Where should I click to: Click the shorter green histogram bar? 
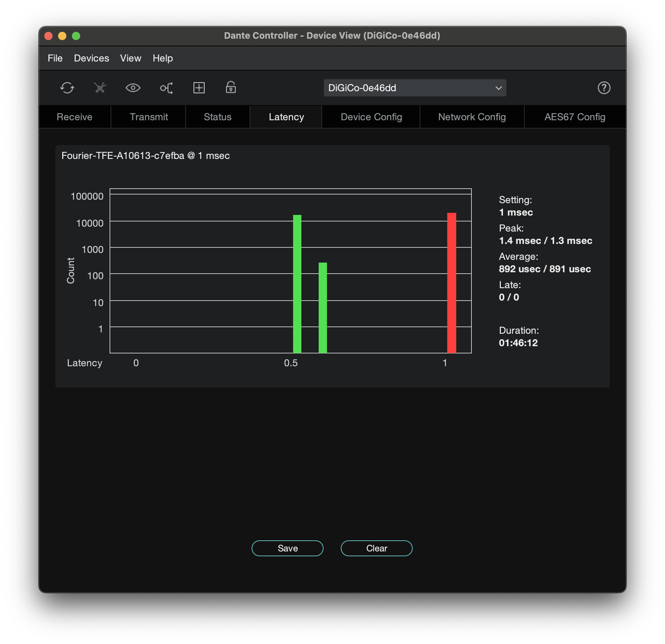point(323,307)
